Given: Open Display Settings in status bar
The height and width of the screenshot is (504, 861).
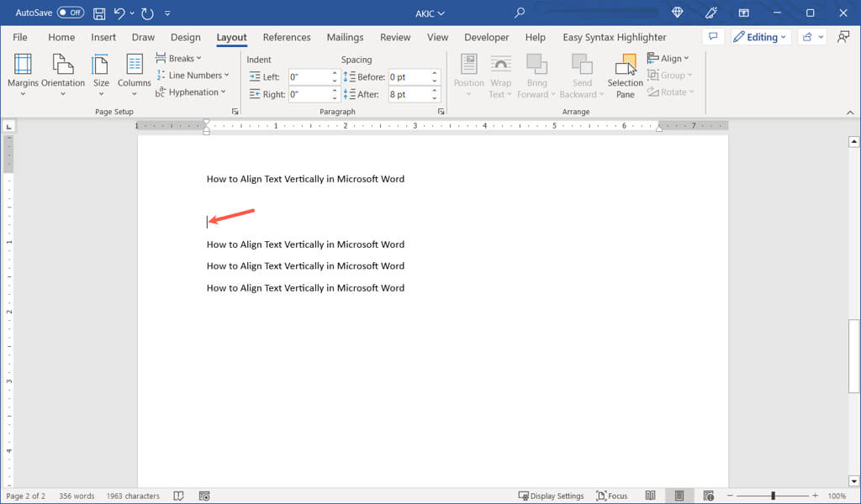Looking at the screenshot, I should click(x=552, y=496).
